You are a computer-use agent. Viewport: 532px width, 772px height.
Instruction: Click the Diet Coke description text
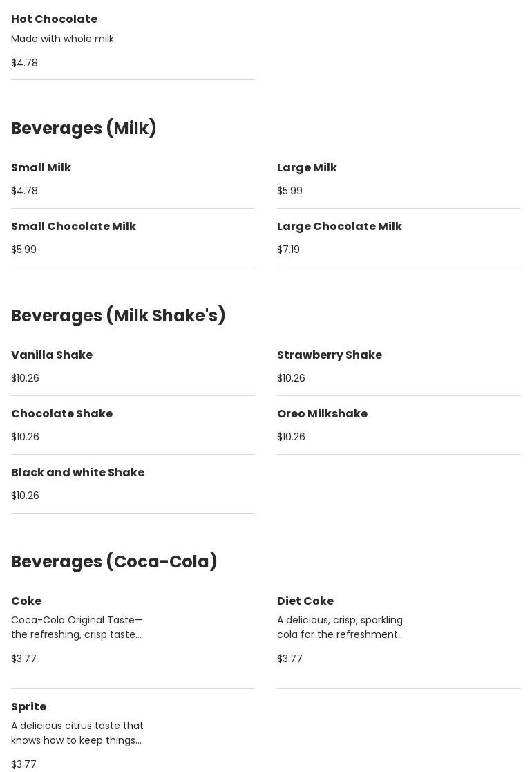coord(340,628)
